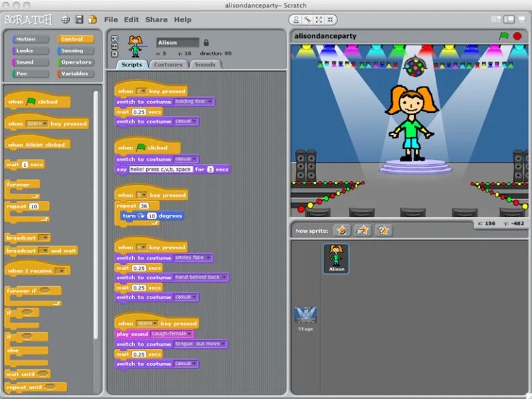Screen dimensions: 532x399
Task: Choose new sprite from file
Action: coord(362,231)
